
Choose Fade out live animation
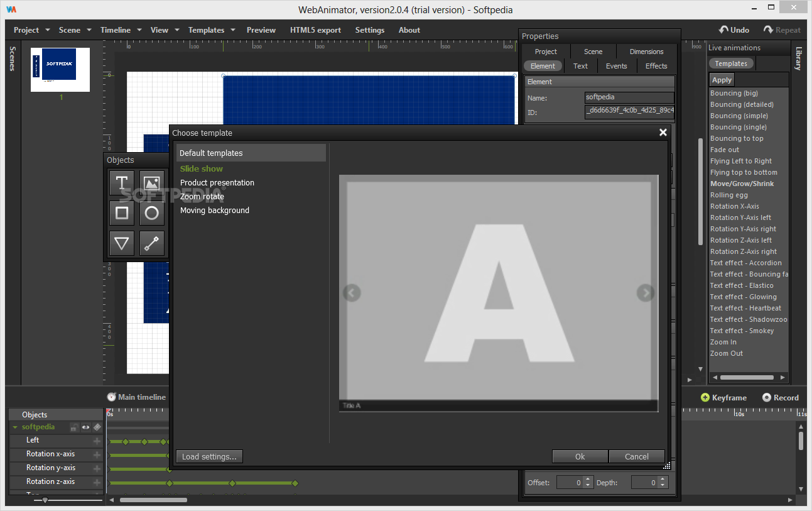coord(725,150)
